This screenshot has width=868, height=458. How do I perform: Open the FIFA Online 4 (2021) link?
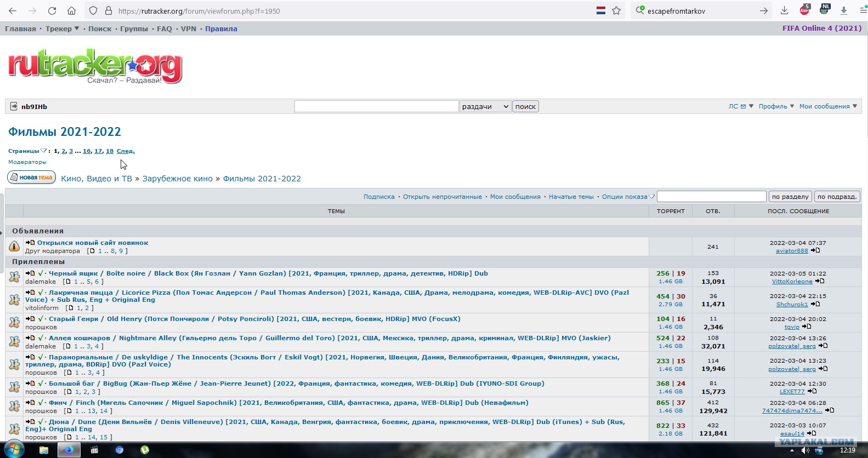[822, 28]
